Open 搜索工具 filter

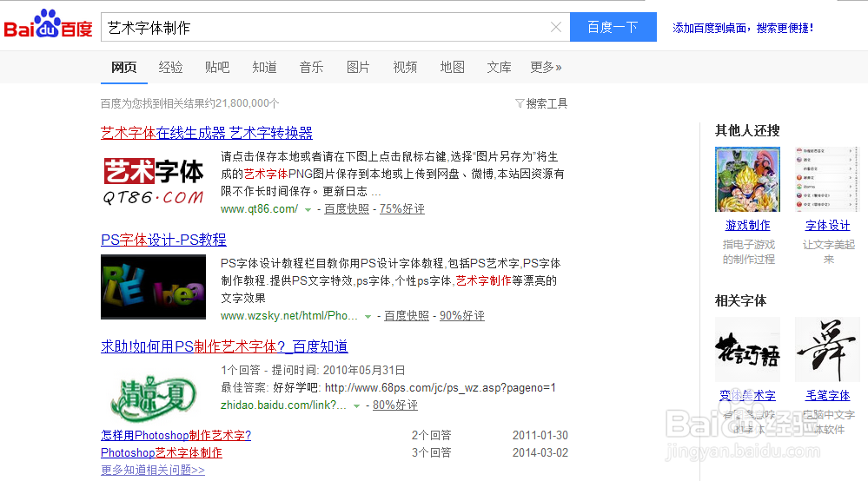[541, 103]
